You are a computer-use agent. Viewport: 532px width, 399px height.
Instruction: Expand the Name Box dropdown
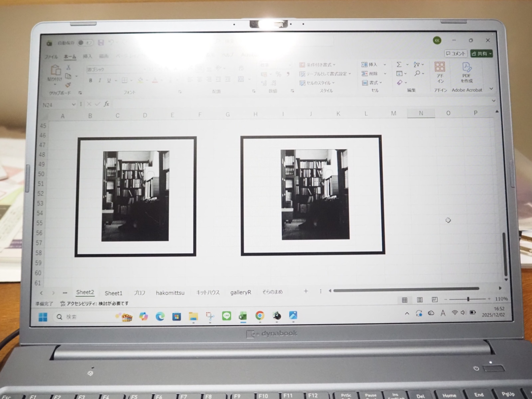[74, 104]
